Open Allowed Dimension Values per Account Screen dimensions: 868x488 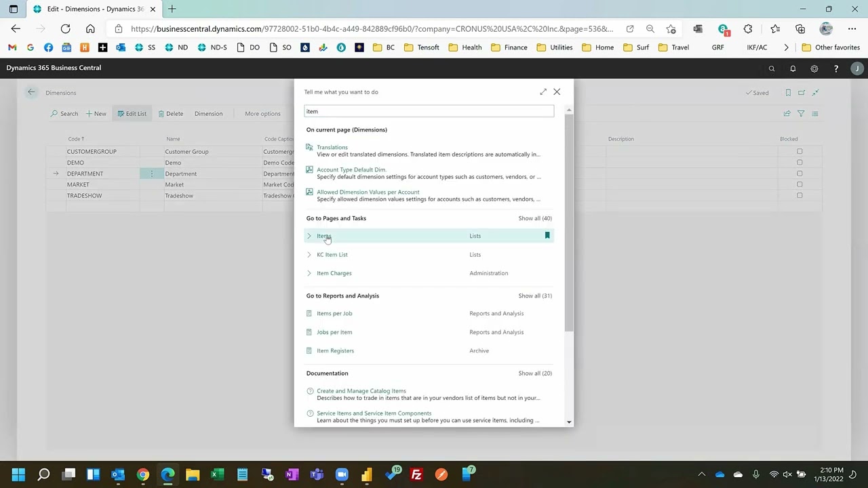368,192
